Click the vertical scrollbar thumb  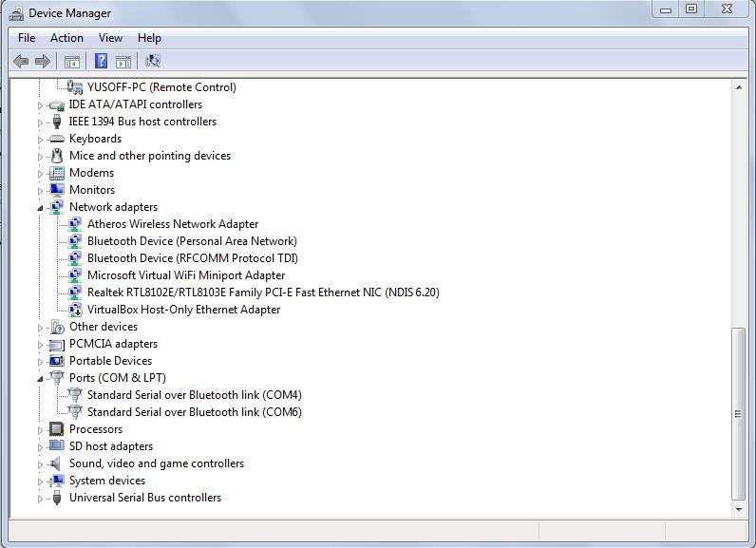738,414
